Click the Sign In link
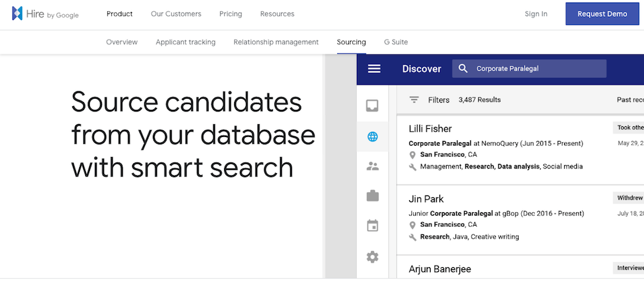644x282 pixels. [536, 14]
